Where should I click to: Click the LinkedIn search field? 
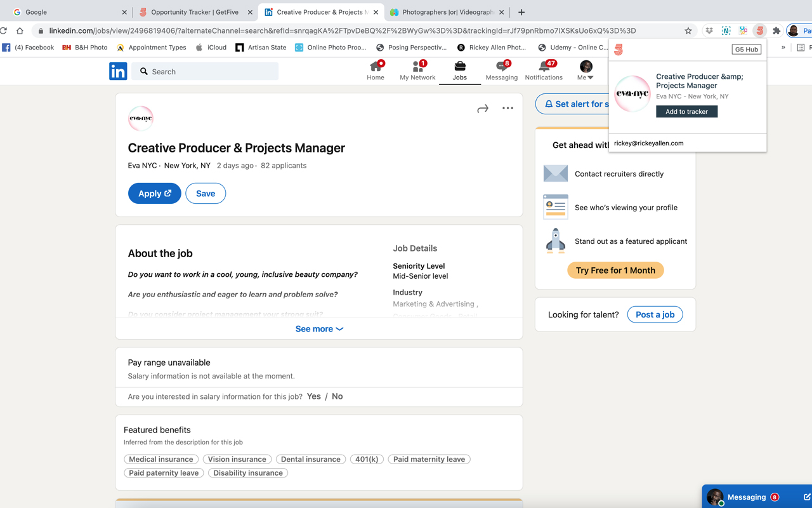[x=206, y=72]
